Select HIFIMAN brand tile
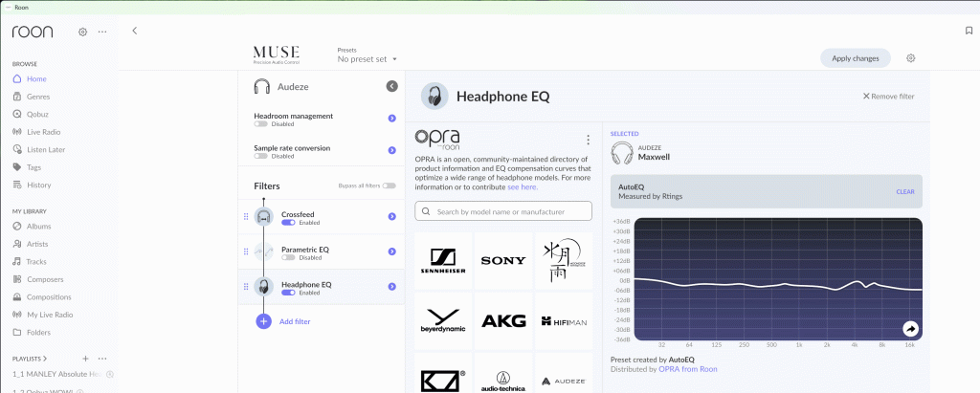The width and height of the screenshot is (980, 393). (563, 320)
